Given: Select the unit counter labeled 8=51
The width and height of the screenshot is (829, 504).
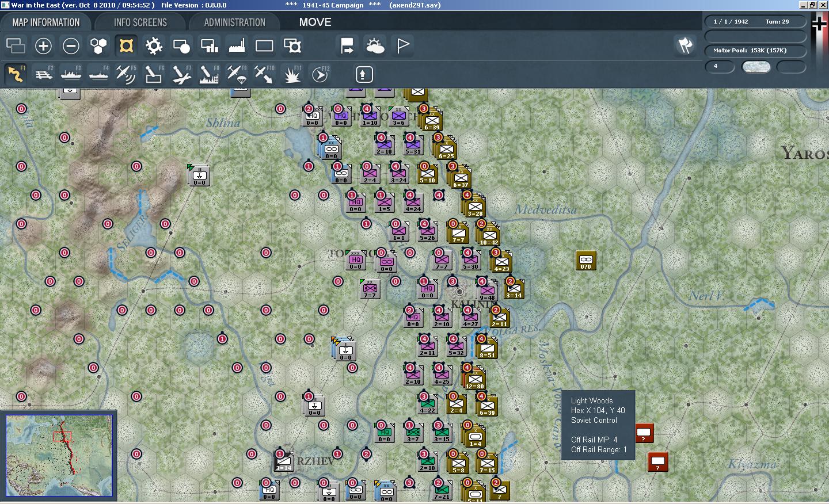Looking at the screenshot, I should (x=487, y=348).
